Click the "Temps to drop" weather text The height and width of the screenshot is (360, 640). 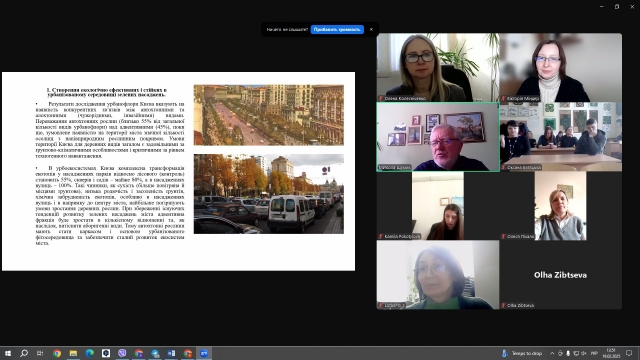point(527,353)
